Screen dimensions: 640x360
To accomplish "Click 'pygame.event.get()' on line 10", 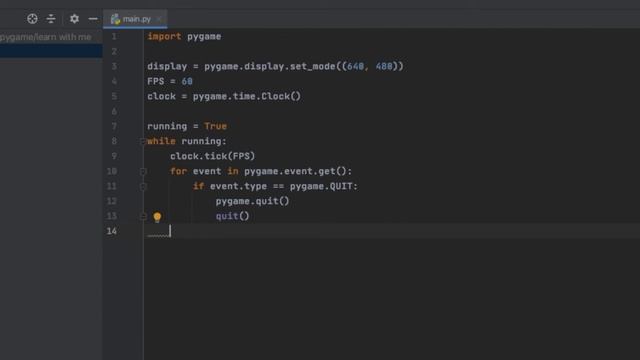I will 295,171.
